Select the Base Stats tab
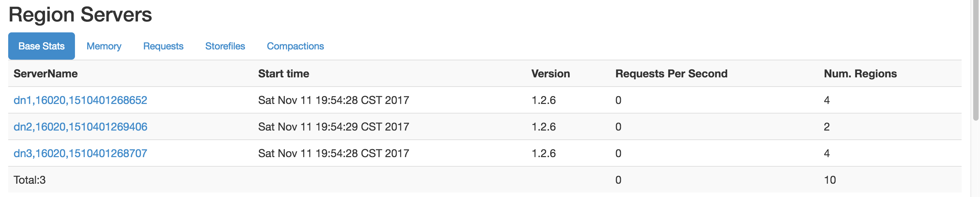The image size is (980, 197). point(42,46)
